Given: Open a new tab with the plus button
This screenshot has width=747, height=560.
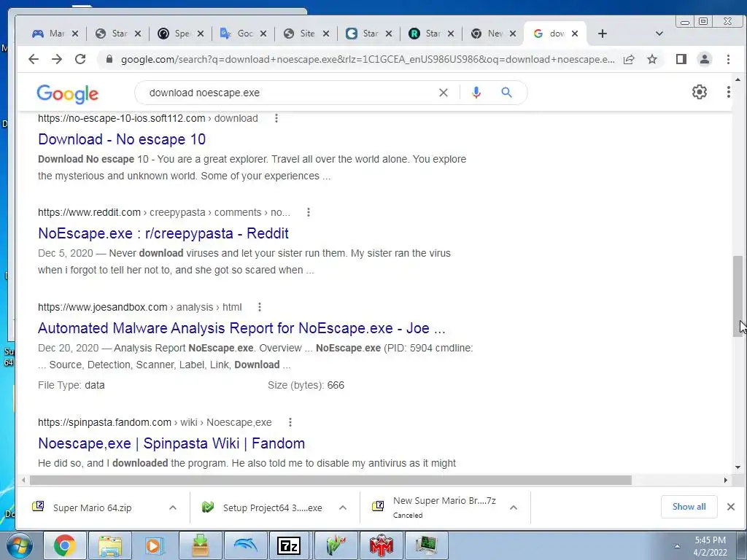Looking at the screenshot, I should 602,34.
